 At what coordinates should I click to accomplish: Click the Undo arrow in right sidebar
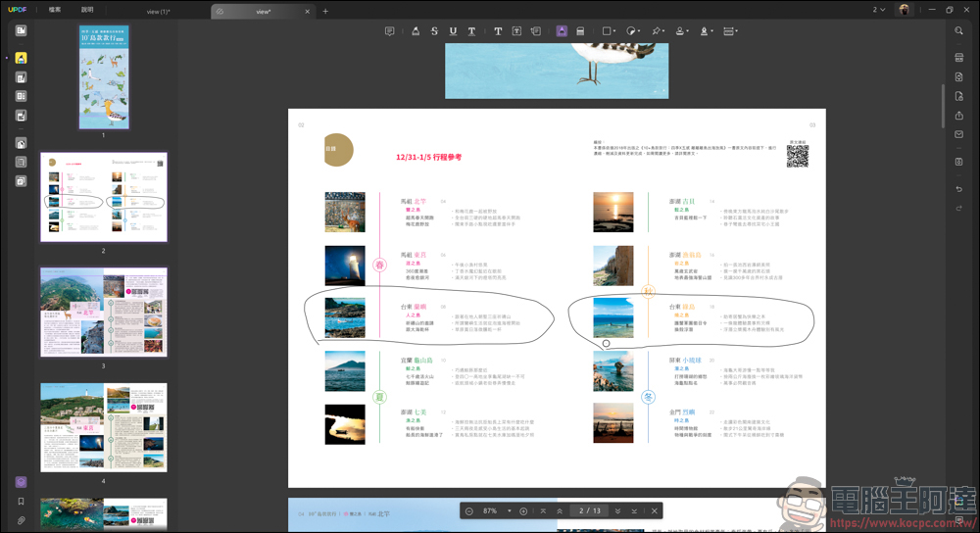958,189
